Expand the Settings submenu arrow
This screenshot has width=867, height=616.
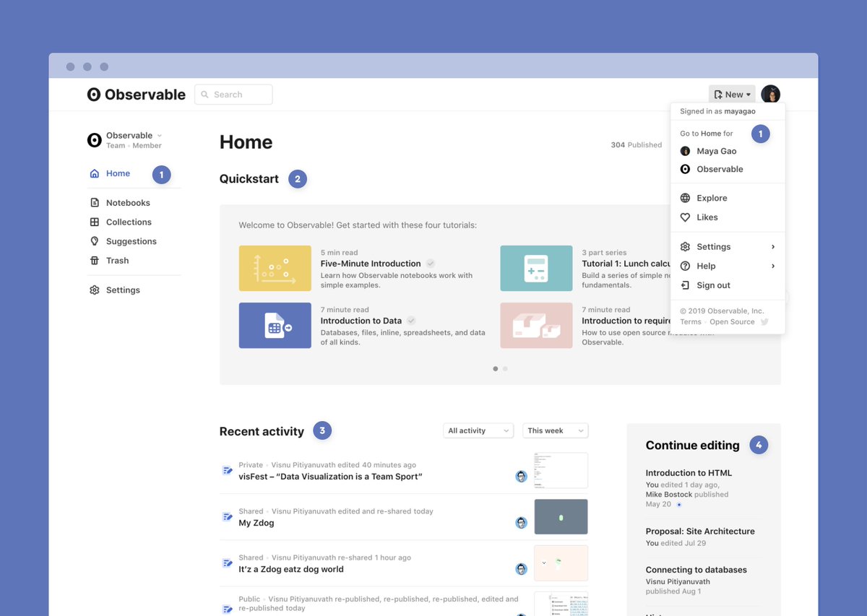(773, 246)
